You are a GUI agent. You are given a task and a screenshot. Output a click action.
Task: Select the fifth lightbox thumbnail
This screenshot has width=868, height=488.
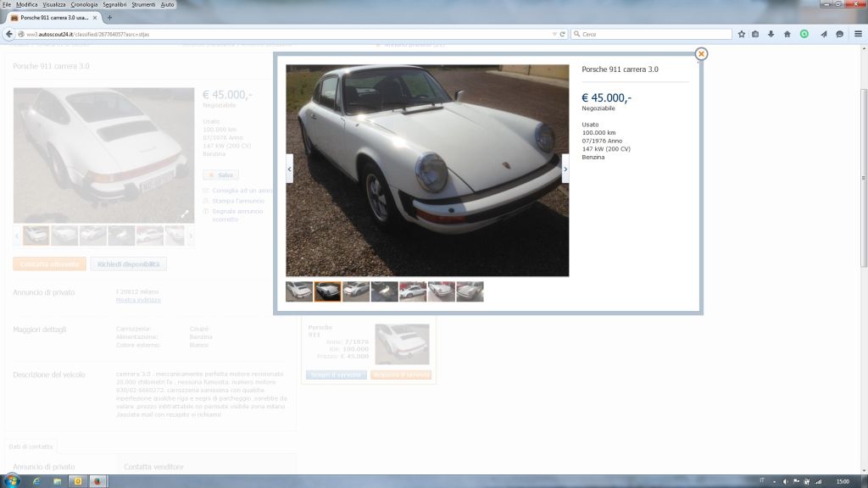(x=413, y=291)
